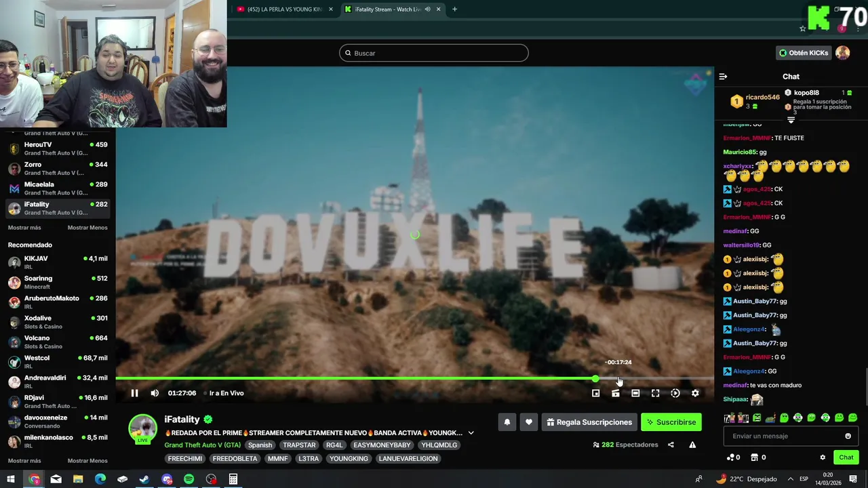Viewport: 868px width, 488px height.
Task: Open iFatality channel in sidebar
Action: tap(58, 208)
